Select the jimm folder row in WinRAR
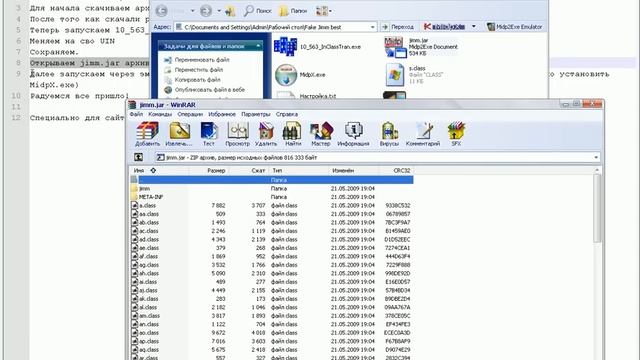The image size is (640, 360). point(271,189)
